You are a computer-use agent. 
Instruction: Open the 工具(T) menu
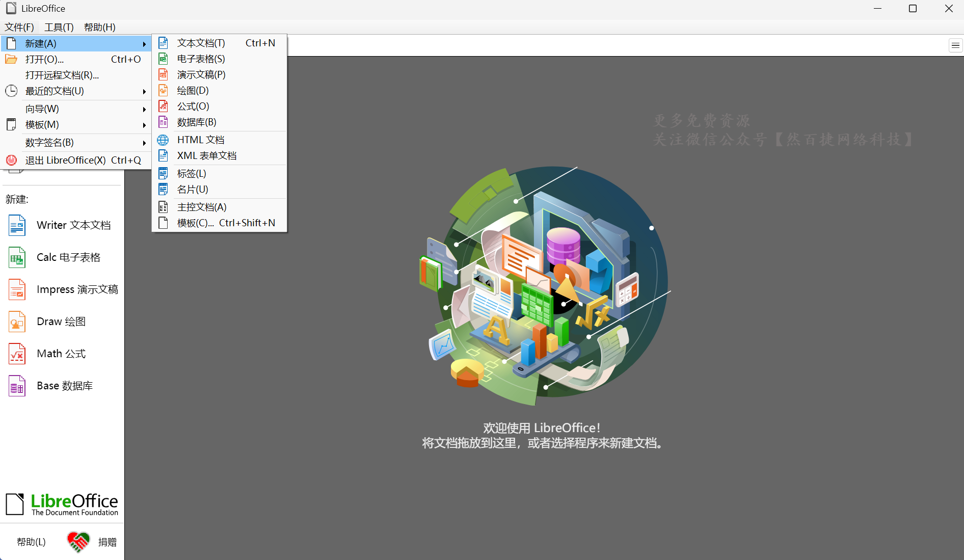point(59,27)
